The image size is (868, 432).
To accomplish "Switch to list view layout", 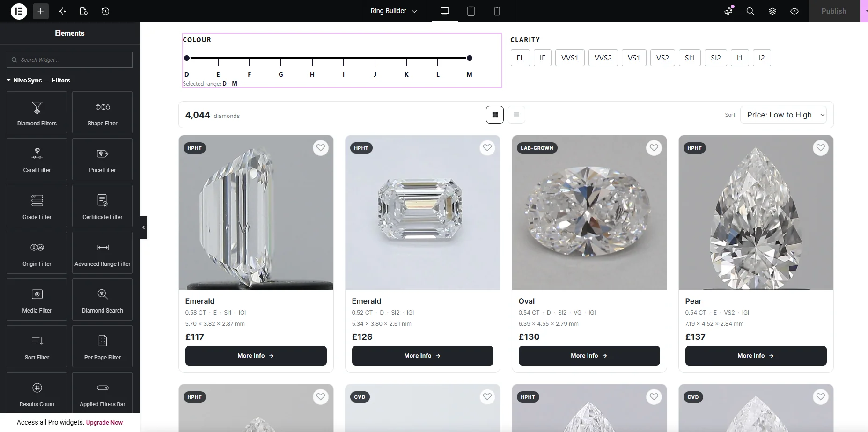I will tap(516, 115).
